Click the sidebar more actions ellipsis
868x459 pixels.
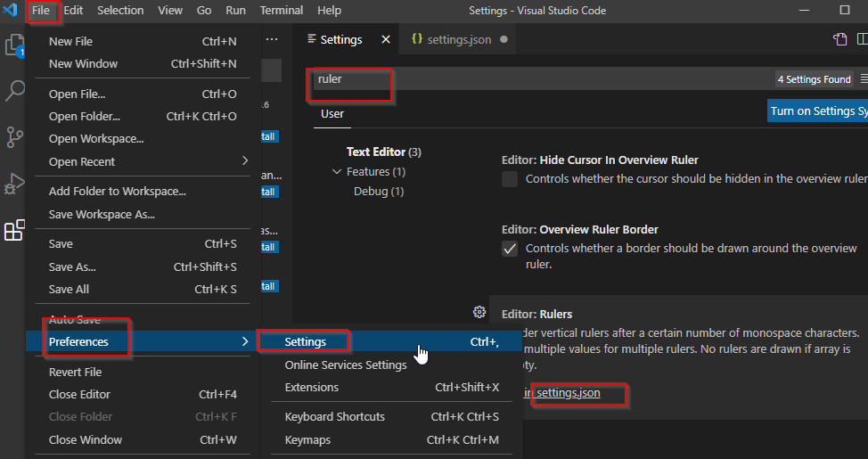click(272, 39)
